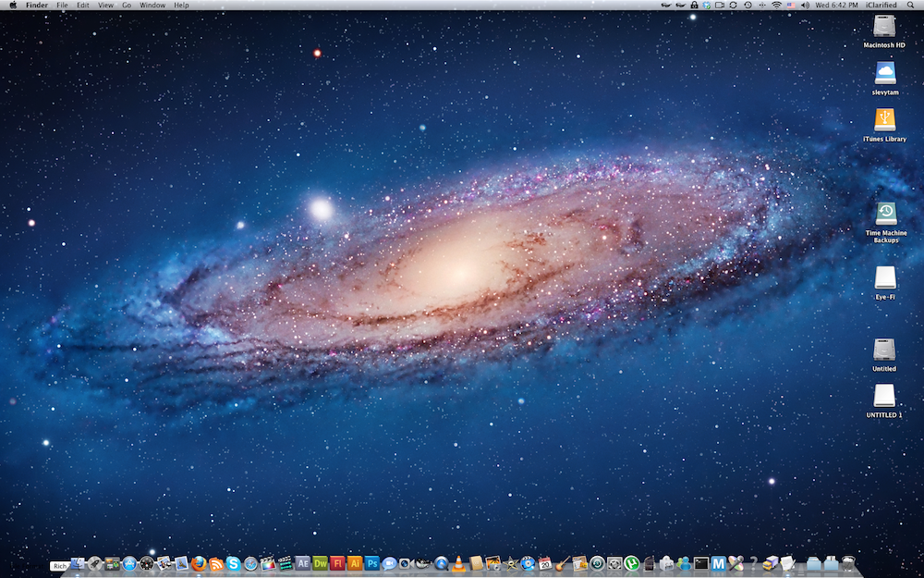Open iCal calendar icon in Dock

[545, 563]
